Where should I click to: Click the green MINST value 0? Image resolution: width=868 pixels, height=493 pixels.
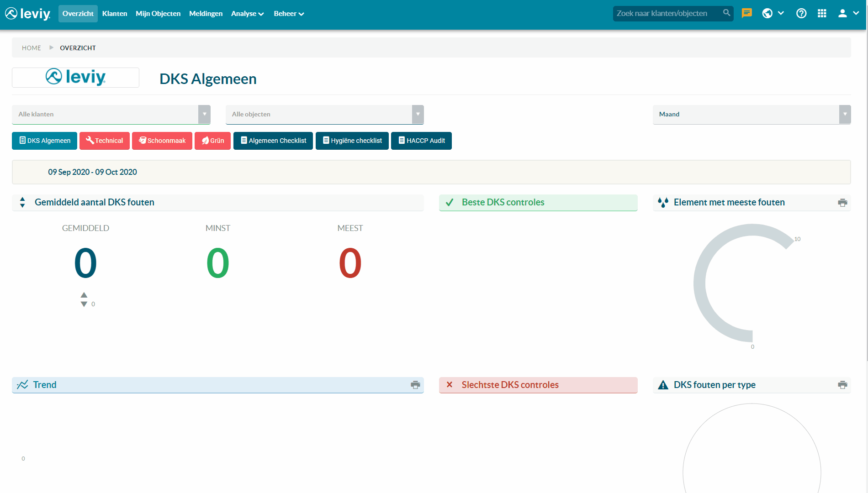coord(218,263)
